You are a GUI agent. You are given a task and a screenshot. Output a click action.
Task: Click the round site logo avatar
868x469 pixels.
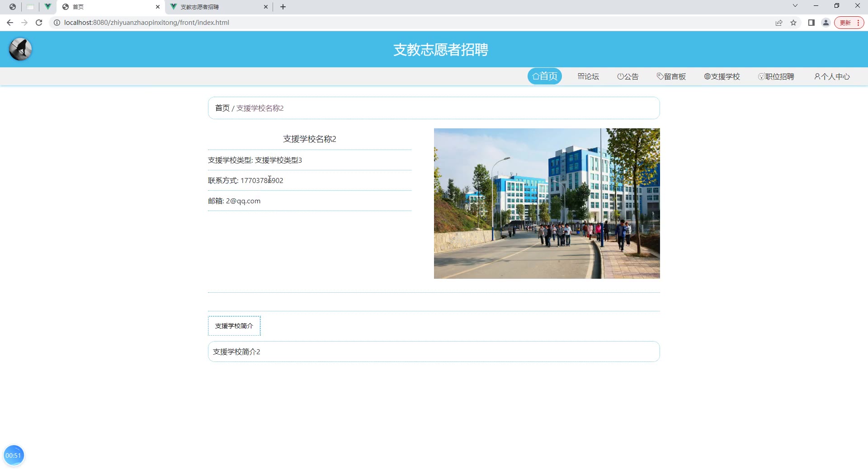point(20,49)
